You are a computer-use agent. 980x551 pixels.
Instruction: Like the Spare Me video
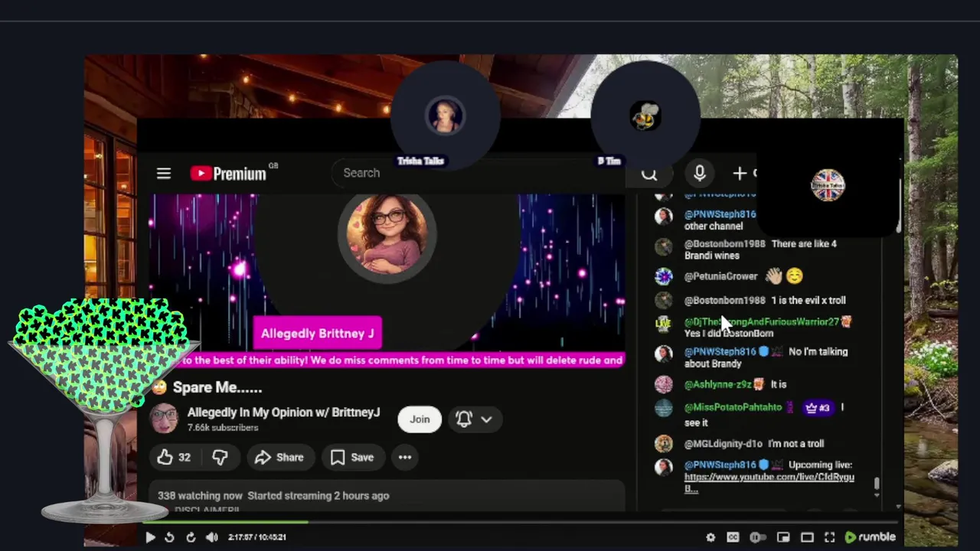[x=173, y=457]
